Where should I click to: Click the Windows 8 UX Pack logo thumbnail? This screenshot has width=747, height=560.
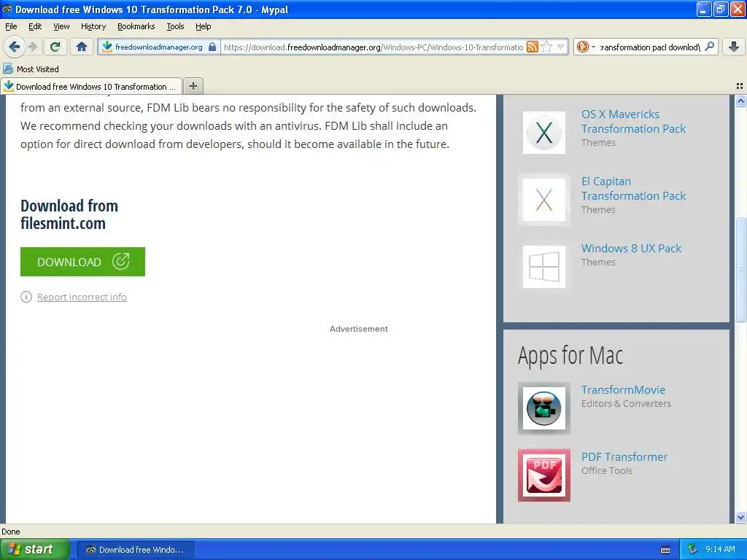pos(544,267)
